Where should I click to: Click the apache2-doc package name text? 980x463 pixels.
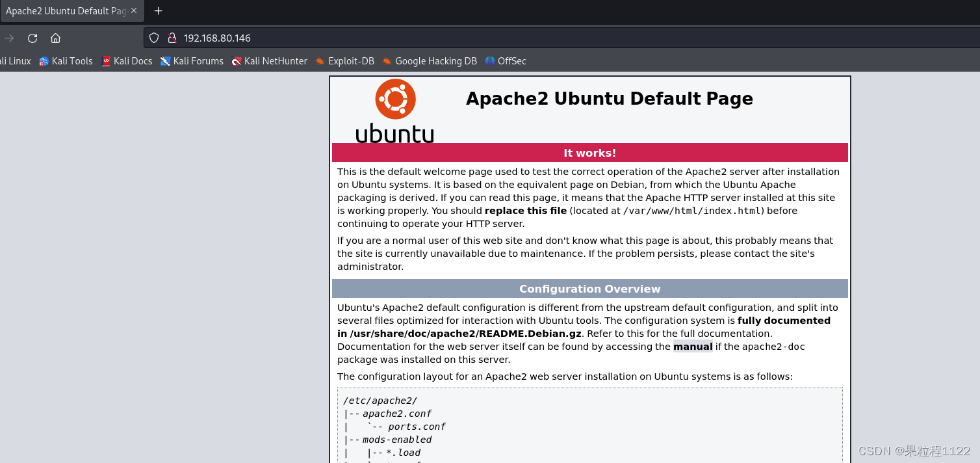773,347
